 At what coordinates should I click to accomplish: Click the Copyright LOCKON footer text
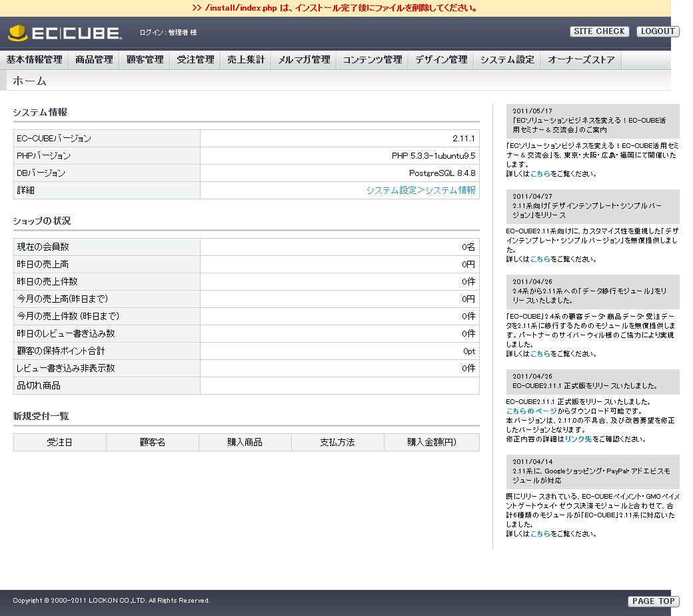(x=111, y=601)
